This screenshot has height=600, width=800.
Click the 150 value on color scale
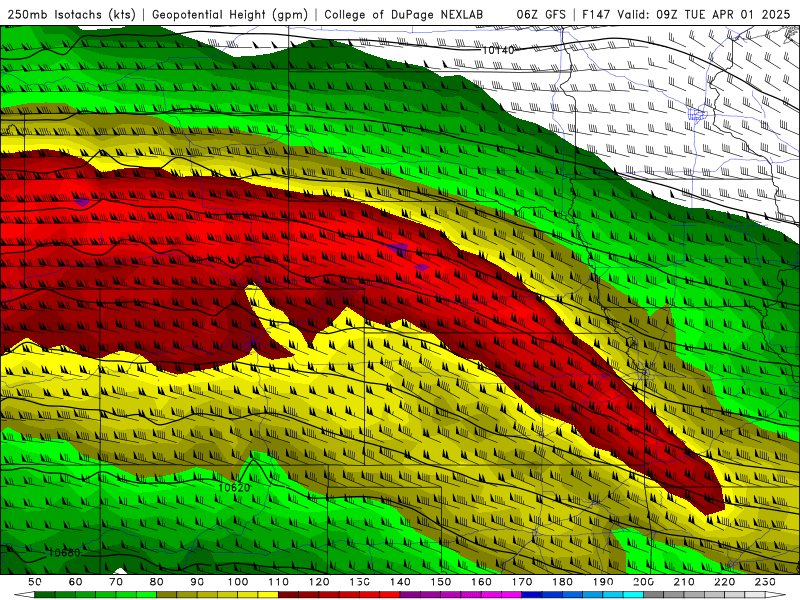tap(441, 582)
